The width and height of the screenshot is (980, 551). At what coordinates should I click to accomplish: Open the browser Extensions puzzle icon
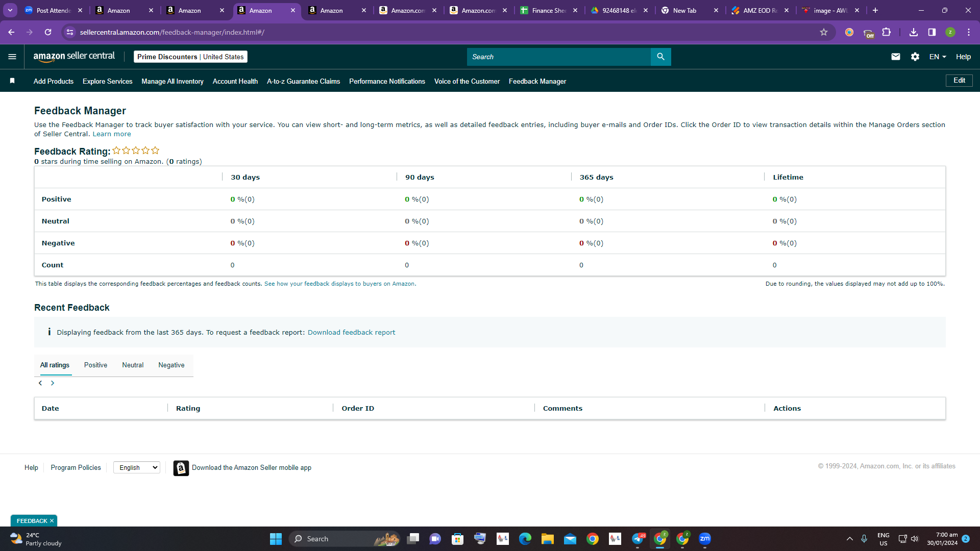tap(887, 32)
